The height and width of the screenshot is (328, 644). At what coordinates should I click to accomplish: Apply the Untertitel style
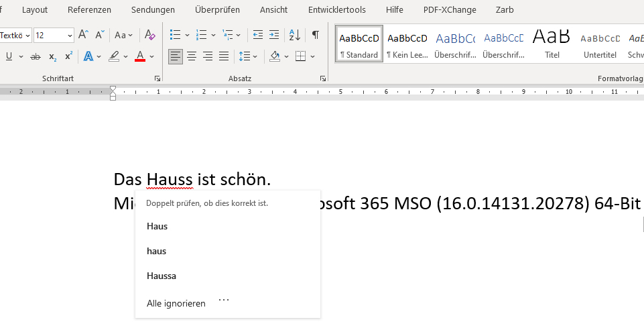[600, 44]
